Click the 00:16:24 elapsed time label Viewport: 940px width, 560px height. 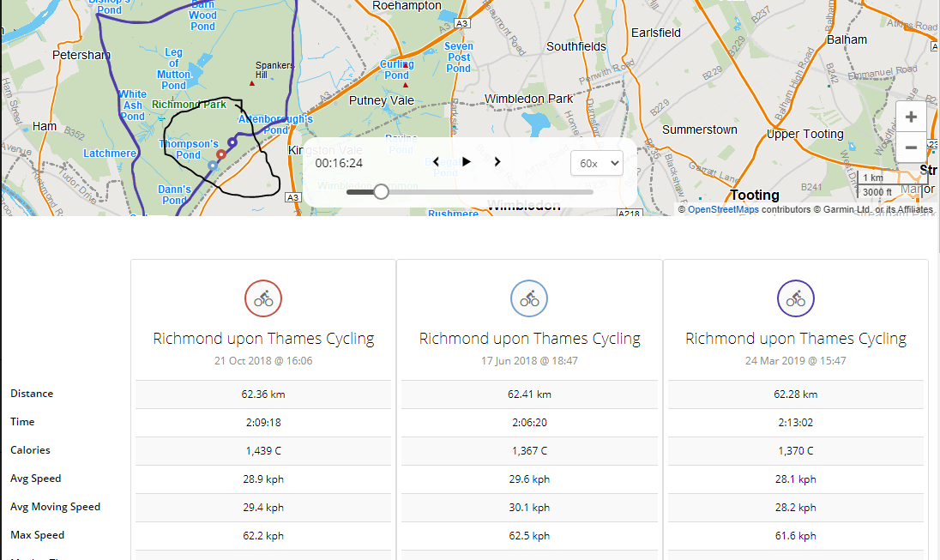(x=339, y=163)
